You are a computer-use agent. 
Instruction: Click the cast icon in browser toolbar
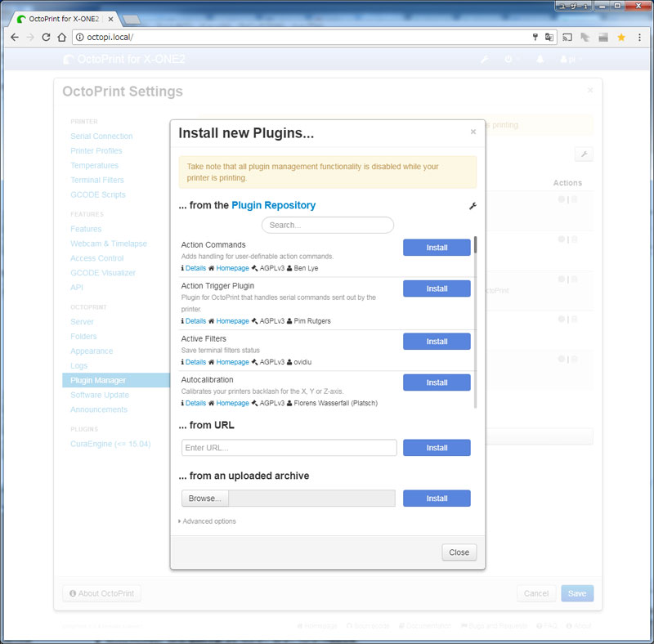pyautogui.click(x=567, y=37)
